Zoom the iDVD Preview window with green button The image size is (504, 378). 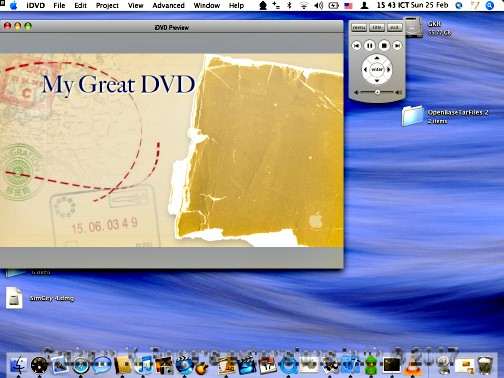(28, 26)
